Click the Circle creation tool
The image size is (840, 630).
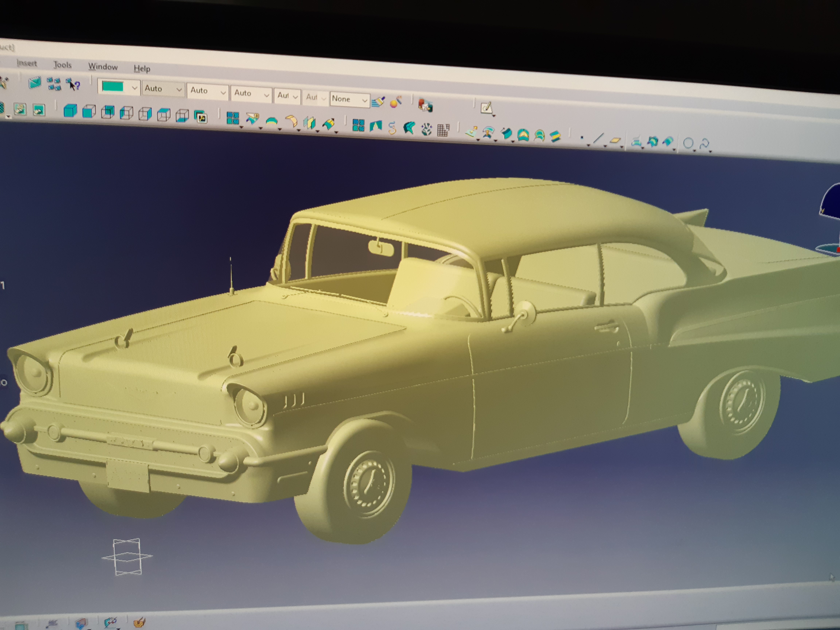point(688,143)
